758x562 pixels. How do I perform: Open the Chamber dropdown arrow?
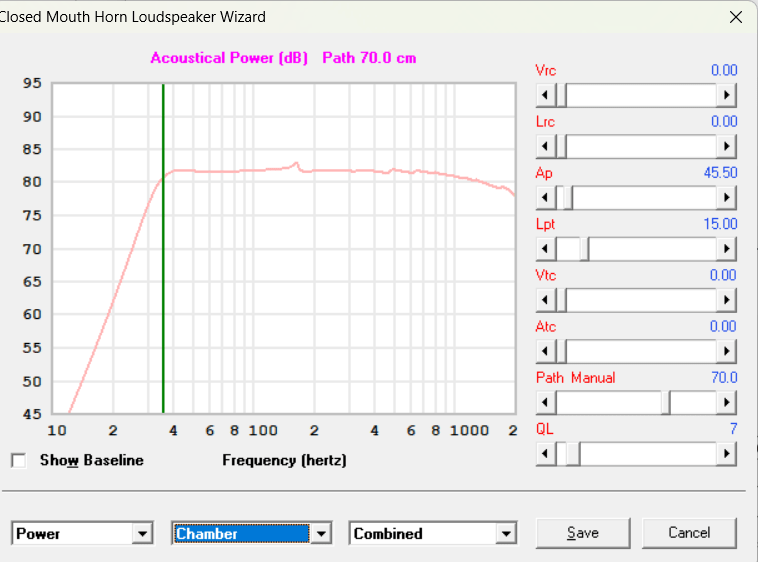click(321, 534)
